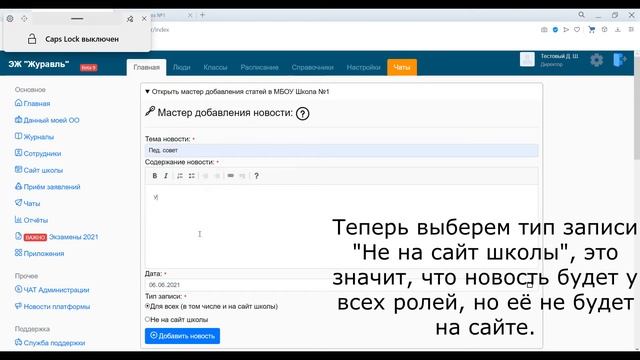Focus the Тема новости input field
This screenshot has width=640, height=360.
(341, 150)
